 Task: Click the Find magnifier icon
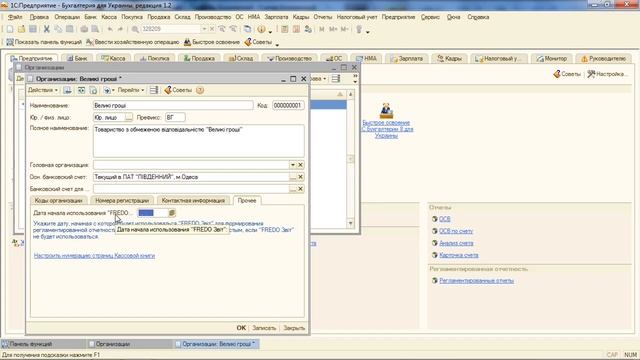pyautogui.click(x=135, y=29)
